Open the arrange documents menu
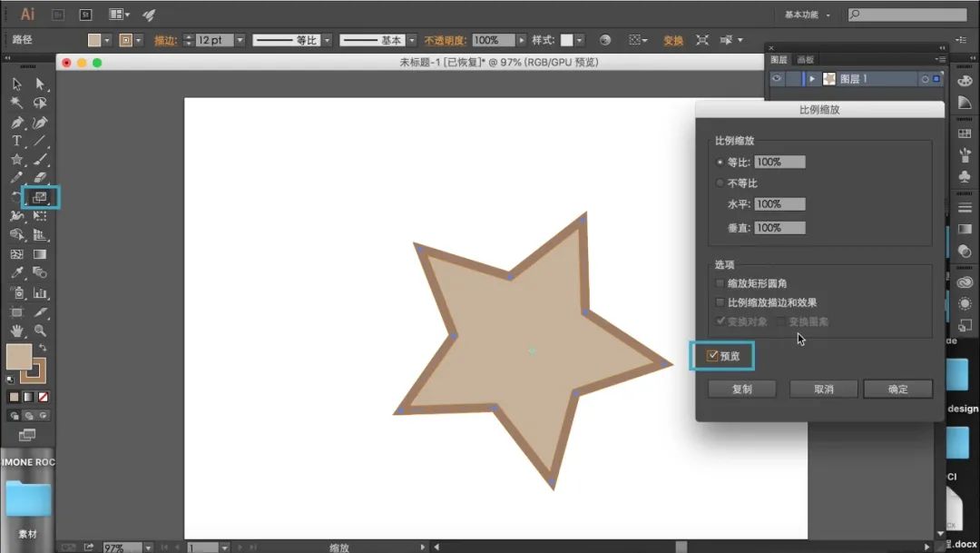Image resolution: width=980 pixels, height=553 pixels. [119, 15]
